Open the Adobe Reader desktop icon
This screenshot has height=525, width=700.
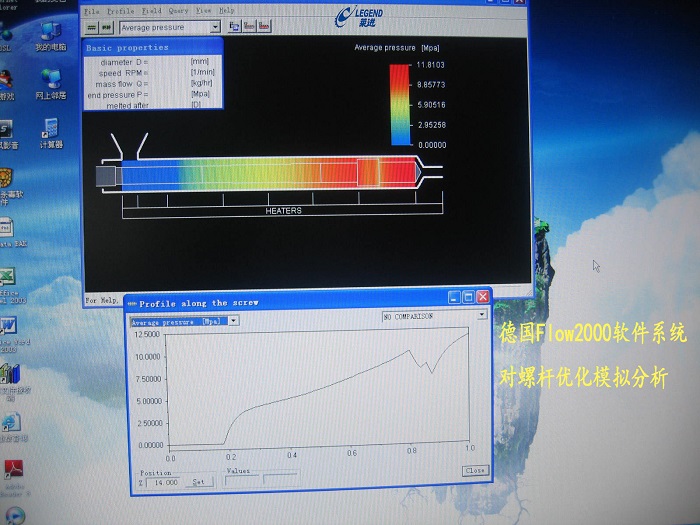coord(13,479)
